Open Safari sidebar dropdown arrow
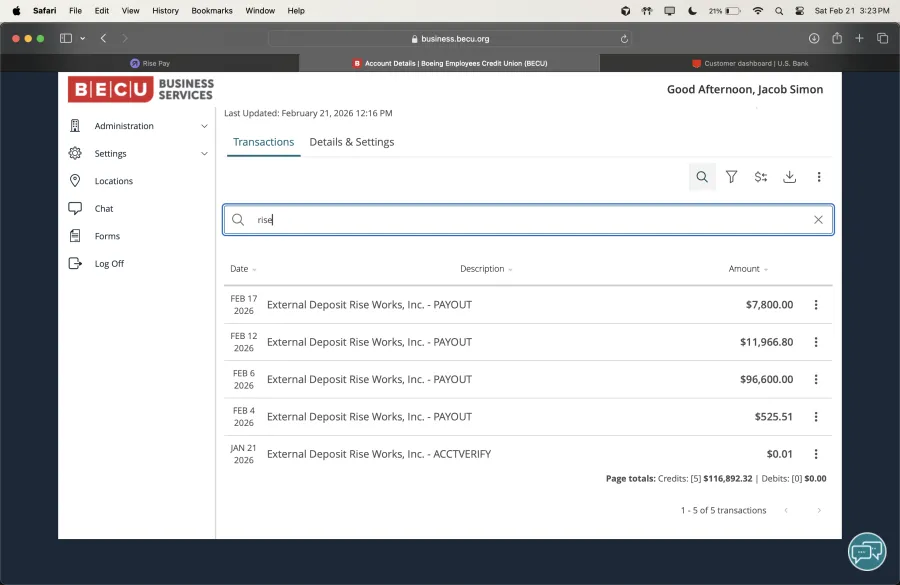Image resolution: width=900 pixels, height=585 pixels. click(83, 38)
